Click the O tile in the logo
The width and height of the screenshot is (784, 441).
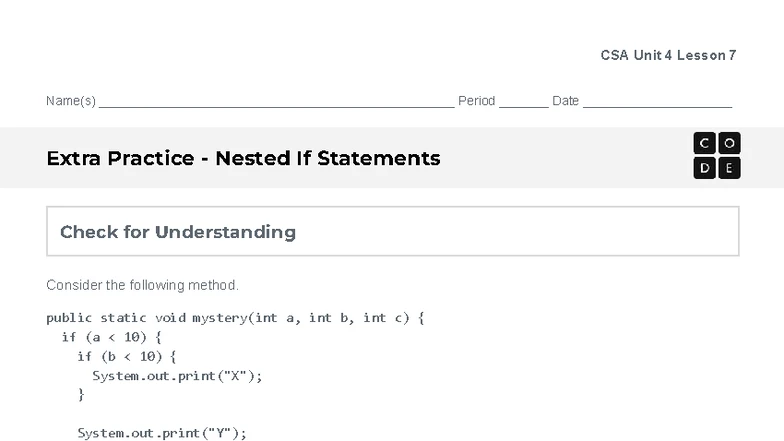(x=729, y=144)
